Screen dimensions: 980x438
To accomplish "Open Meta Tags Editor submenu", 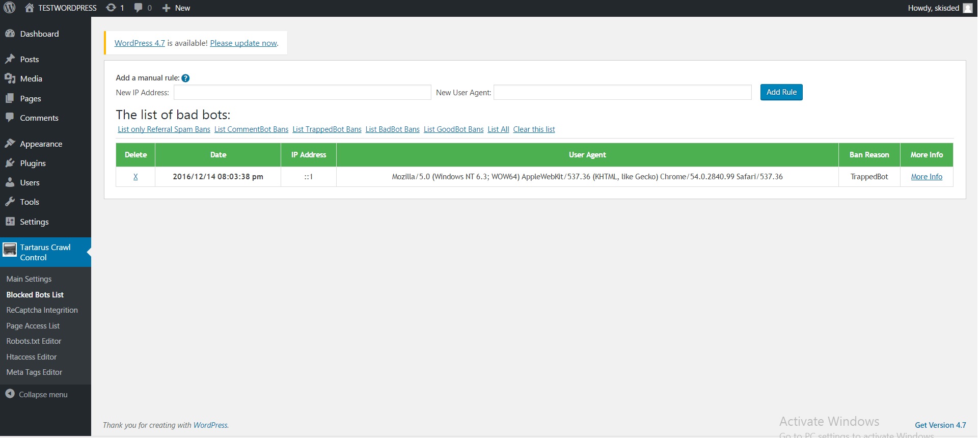I will 34,372.
